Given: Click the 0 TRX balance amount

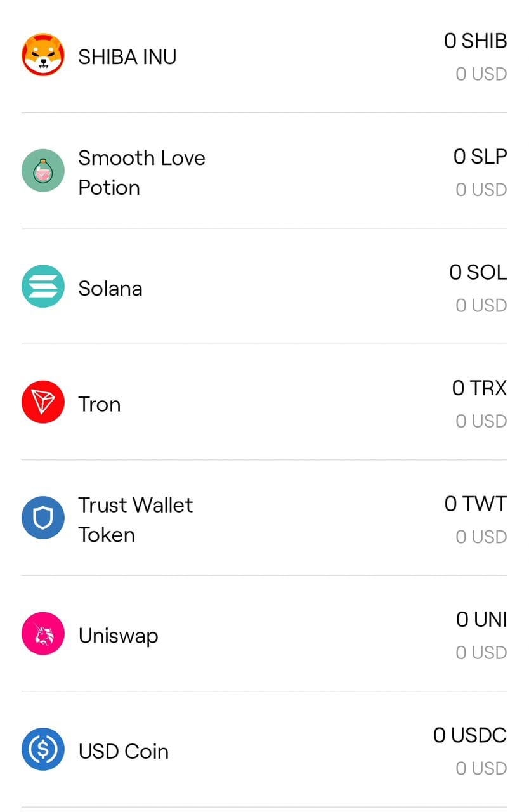Looking at the screenshot, I should coord(479,388).
